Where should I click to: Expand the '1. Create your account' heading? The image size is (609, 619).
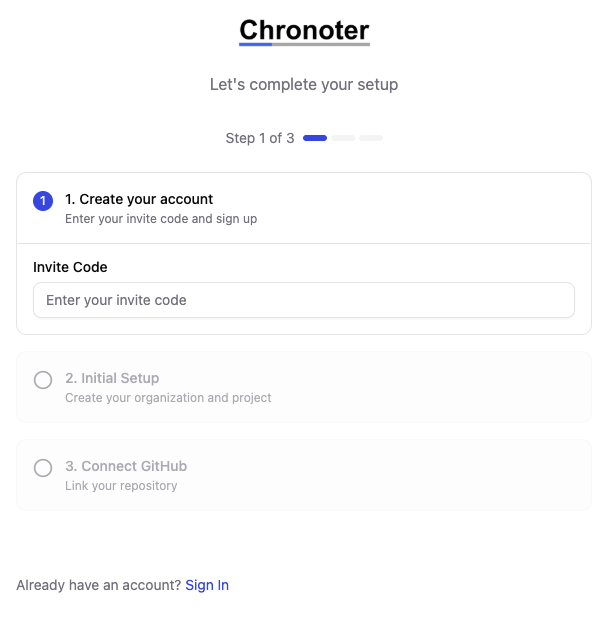click(139, 199)
